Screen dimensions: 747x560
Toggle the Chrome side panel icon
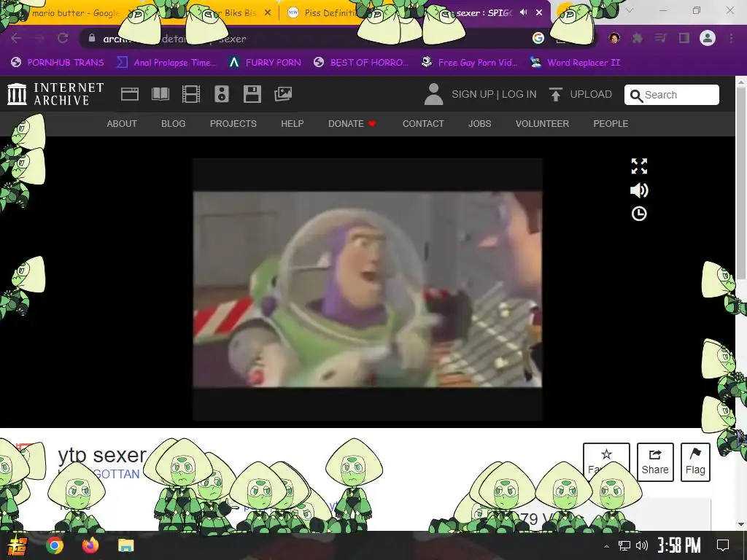(x=684, y=38)
